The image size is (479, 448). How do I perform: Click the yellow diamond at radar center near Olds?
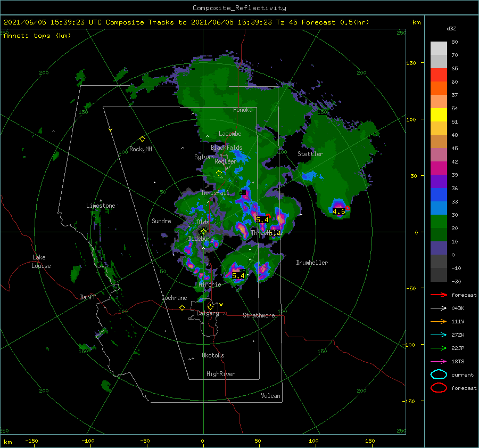pyautogui.click(x=203, y=232)
